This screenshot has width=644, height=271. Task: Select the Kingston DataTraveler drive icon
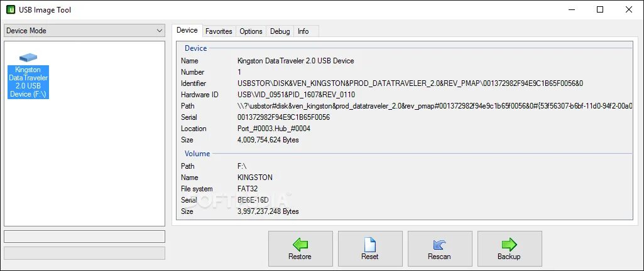tap(28, 57)
